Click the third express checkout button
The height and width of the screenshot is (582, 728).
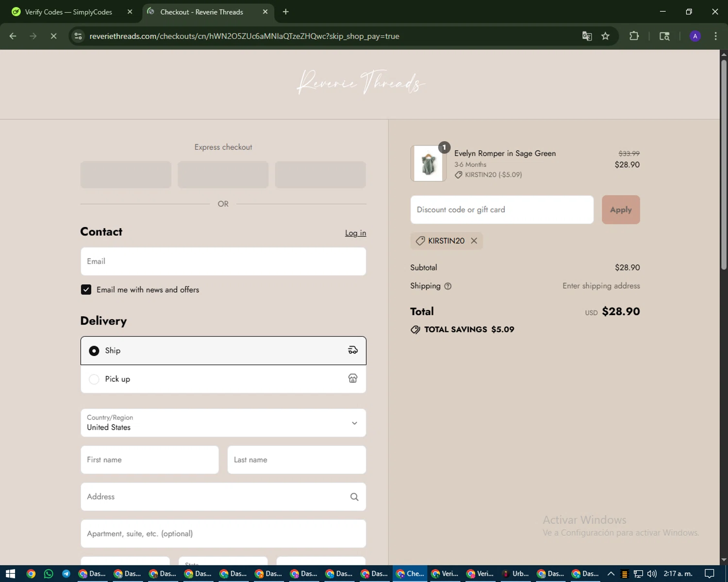point(320,175)
